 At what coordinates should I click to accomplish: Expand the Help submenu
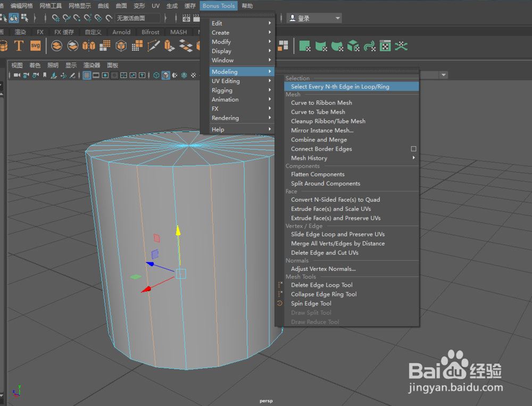click(x=241, y=129)
